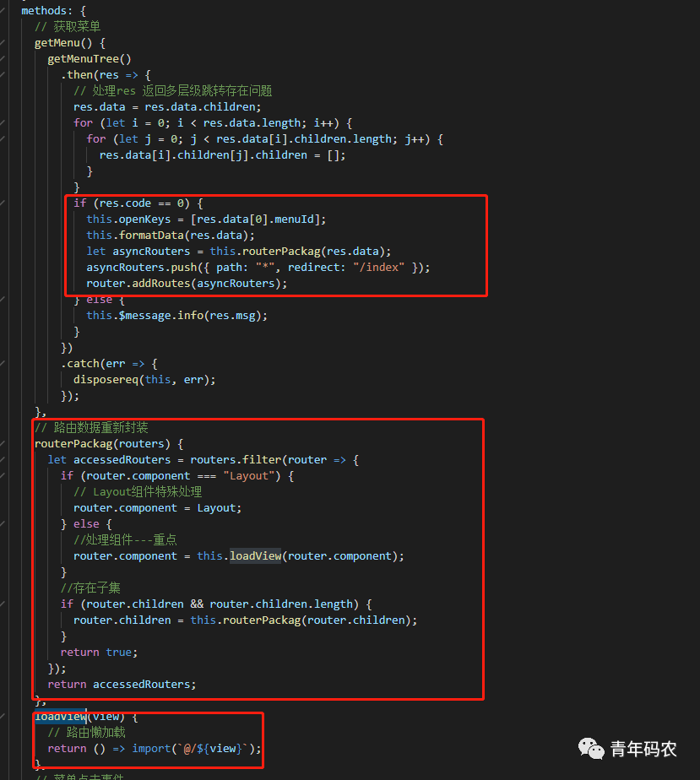Click 'if (router.children && router.children.length)' line
700x780 pixels.
coord(216,604)
